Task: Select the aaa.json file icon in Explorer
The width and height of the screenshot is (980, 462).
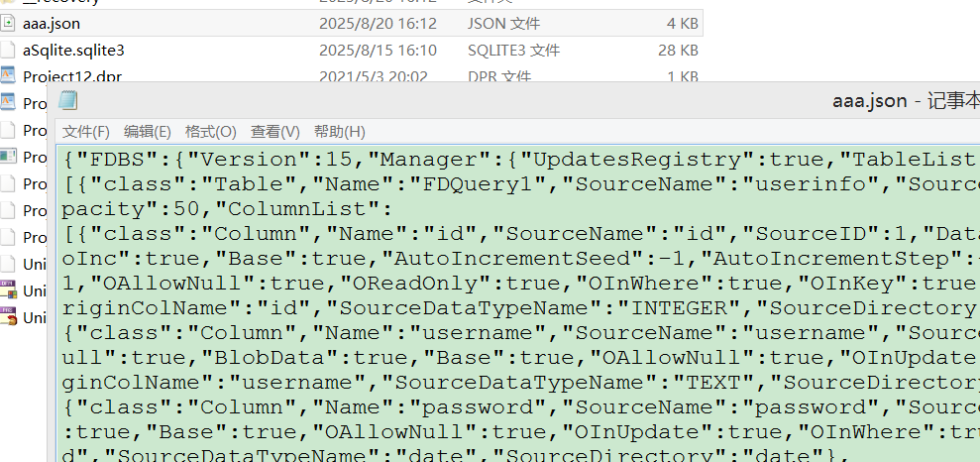Action: point(8,23)
